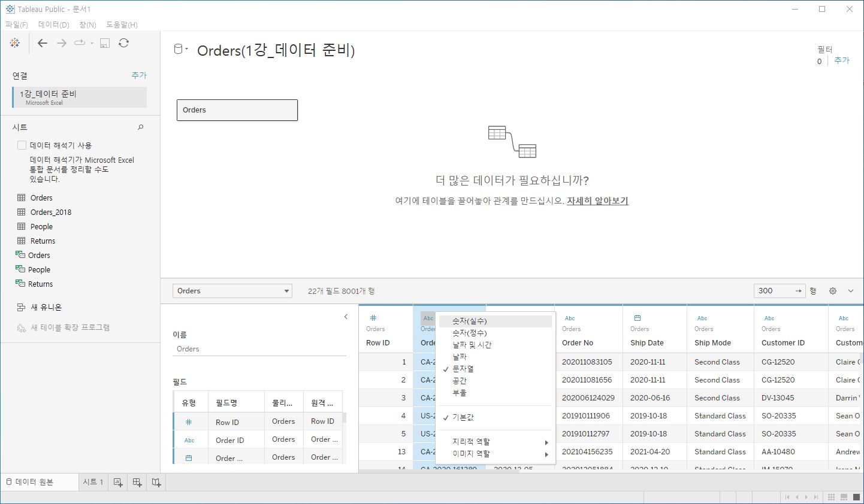Screen dimensions: 864x504
Task: Select the Orders table box on canvas
Action: (x=237, y=110)
